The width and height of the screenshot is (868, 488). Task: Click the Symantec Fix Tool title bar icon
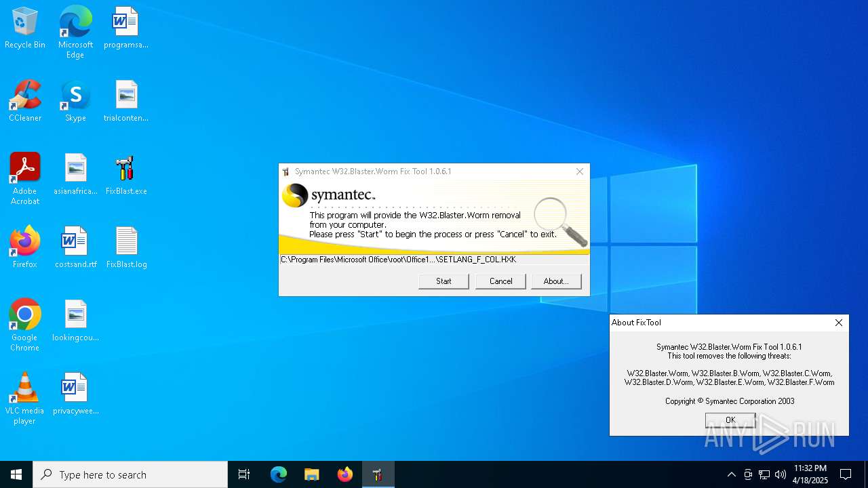coord(286,171)
